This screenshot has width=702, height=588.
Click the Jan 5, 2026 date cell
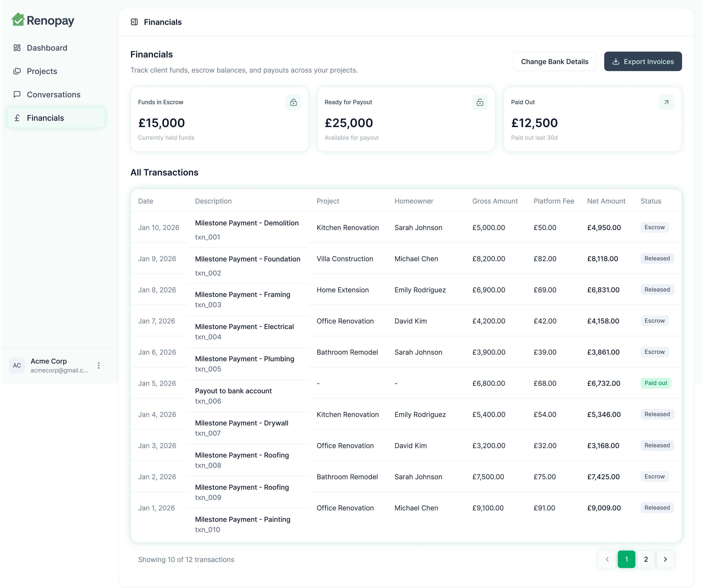pos(157,384)
